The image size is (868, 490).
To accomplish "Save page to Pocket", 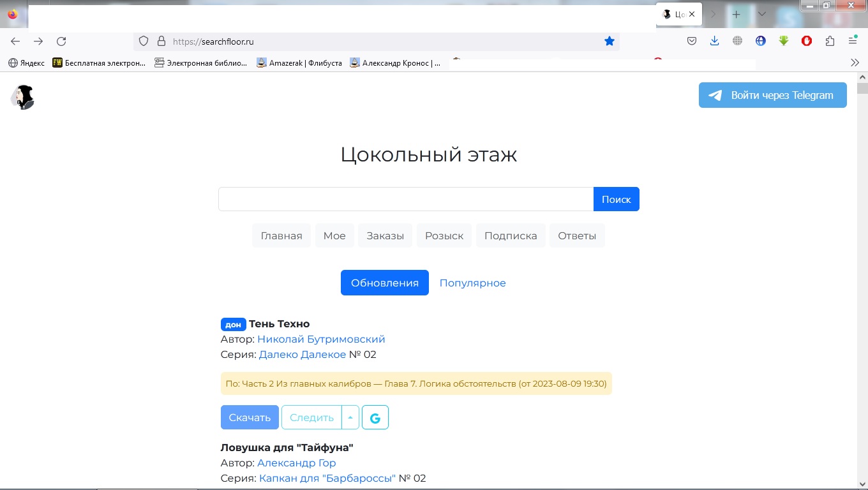I will click(692, 41).
